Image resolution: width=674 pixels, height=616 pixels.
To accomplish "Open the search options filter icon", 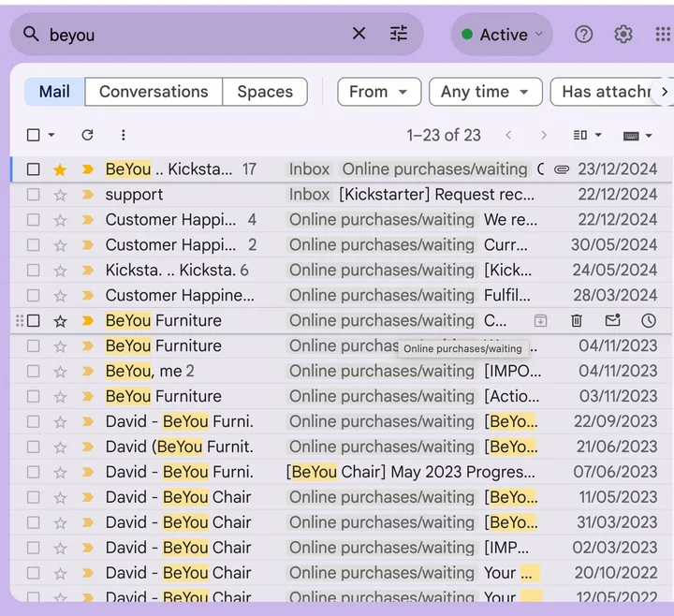I will point(399,34).
